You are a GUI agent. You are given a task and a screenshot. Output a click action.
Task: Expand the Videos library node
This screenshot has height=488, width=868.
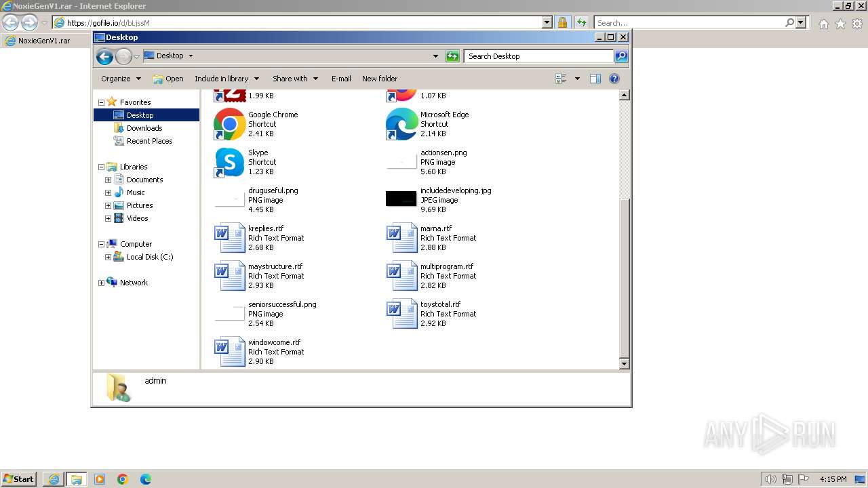[108, 219]
